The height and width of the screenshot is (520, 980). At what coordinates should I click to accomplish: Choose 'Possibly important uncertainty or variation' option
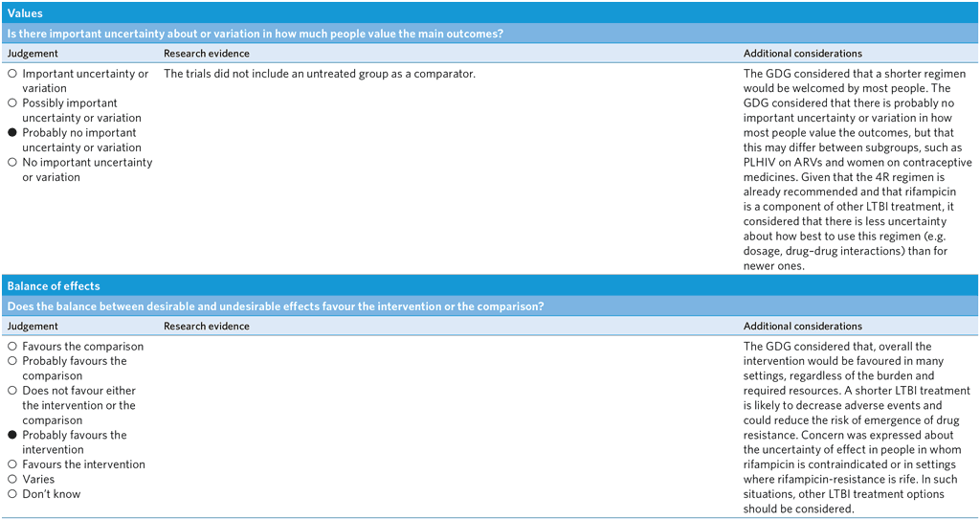tap(12, 103)
